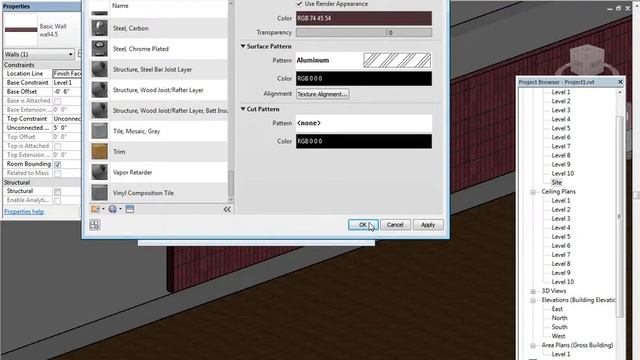Click the Project Browser scrollbar
Screen dimensions: 640x360
pyautogui.click(x=620, y=216)
